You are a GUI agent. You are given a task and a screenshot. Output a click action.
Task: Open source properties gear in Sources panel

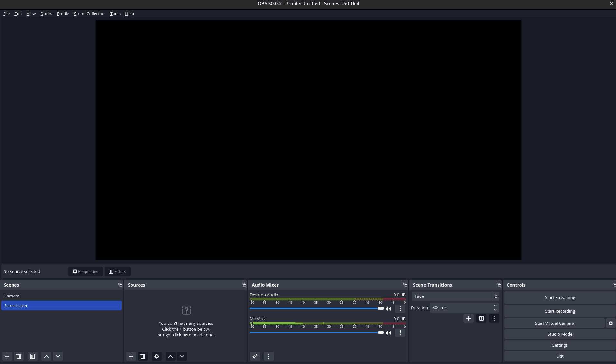pos(157,356)
